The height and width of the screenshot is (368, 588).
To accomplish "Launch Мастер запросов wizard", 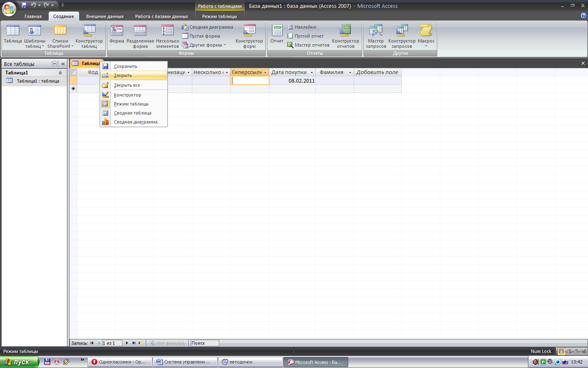I will pos(376,36).
